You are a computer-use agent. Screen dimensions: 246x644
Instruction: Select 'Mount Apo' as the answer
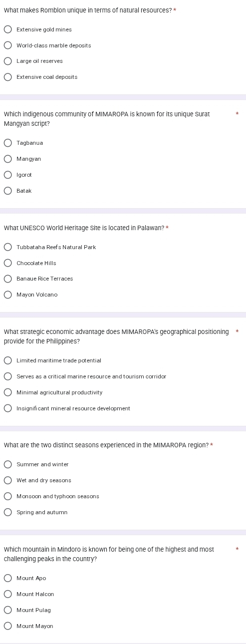pyautogui.click(x=8, y=579)
